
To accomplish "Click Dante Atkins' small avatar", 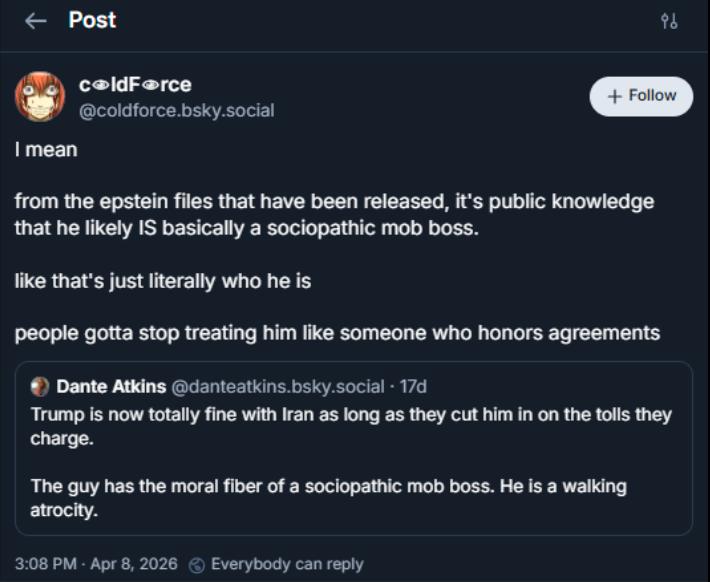I will click(x=40, y=386).
